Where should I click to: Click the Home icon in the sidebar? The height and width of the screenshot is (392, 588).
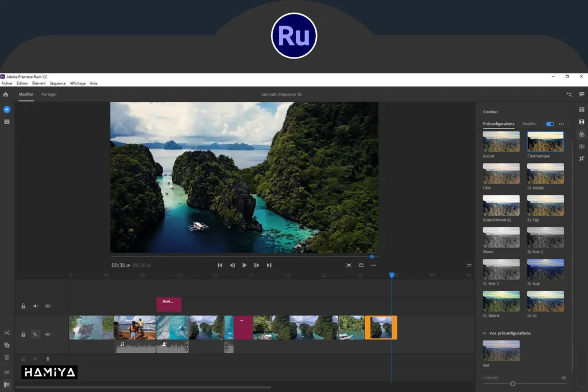point(6,94)
